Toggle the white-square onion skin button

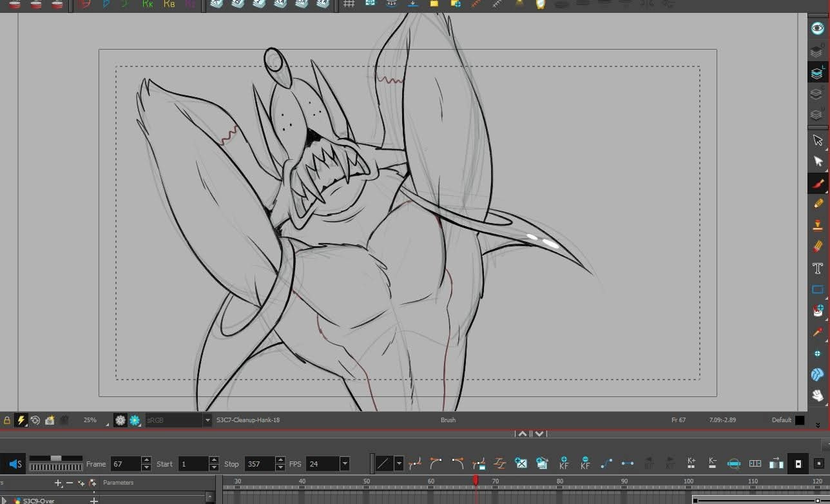pyautogui.click(x=798, y=463)
